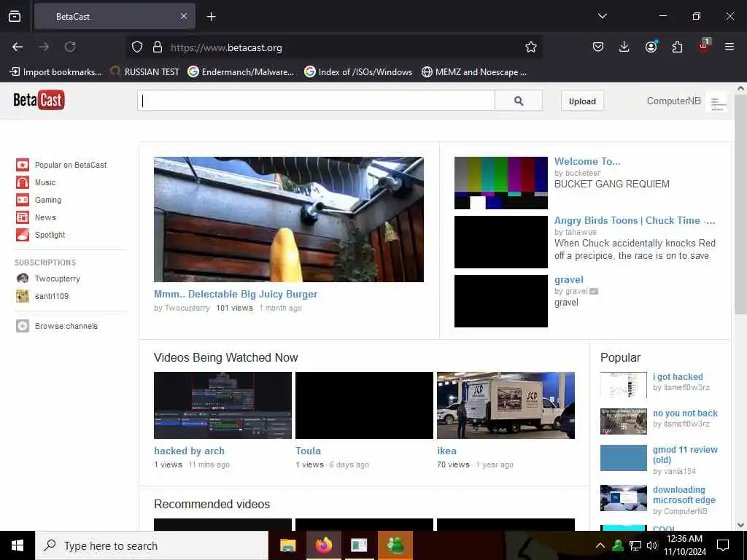Click the magnifier search button

coord(519,101)
